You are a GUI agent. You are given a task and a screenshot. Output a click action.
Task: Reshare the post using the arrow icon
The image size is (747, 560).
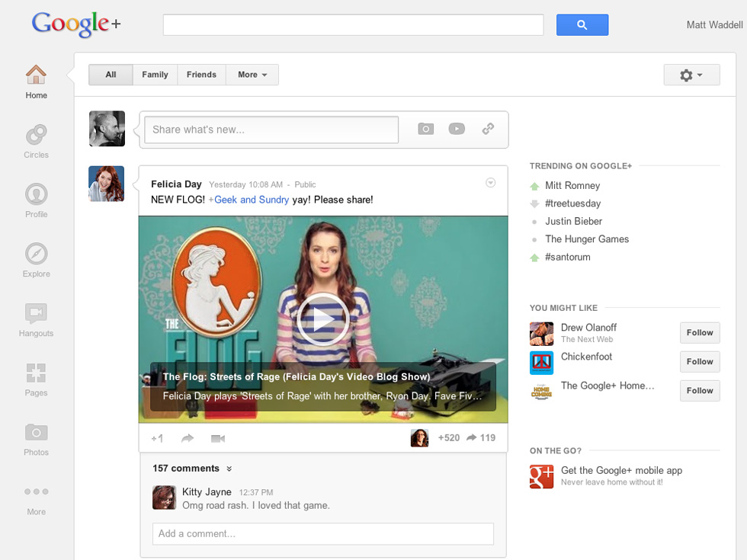188,438
